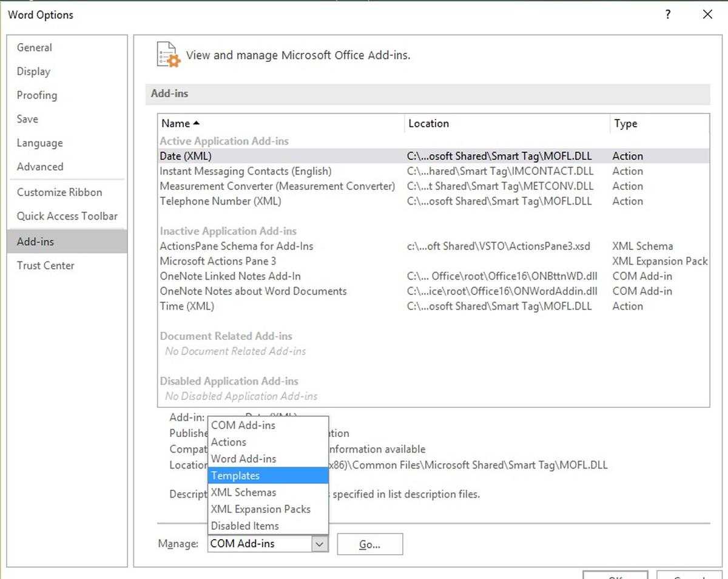Screen dimensions: 728x579
Task: Select Measurement Converter add-in entry
Action: 277,186
